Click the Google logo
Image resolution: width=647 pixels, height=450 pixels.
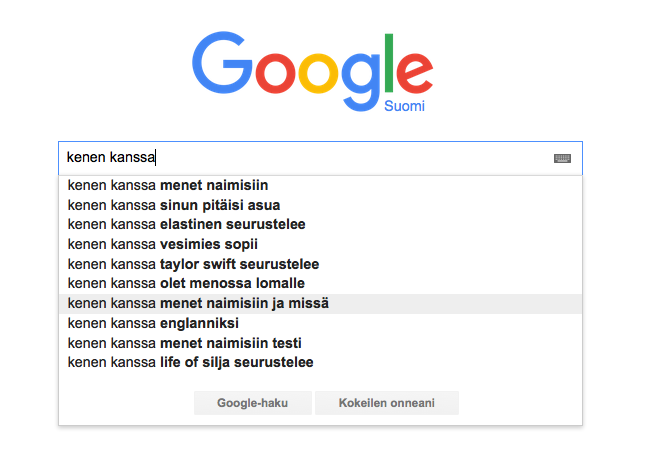(312, 71)
